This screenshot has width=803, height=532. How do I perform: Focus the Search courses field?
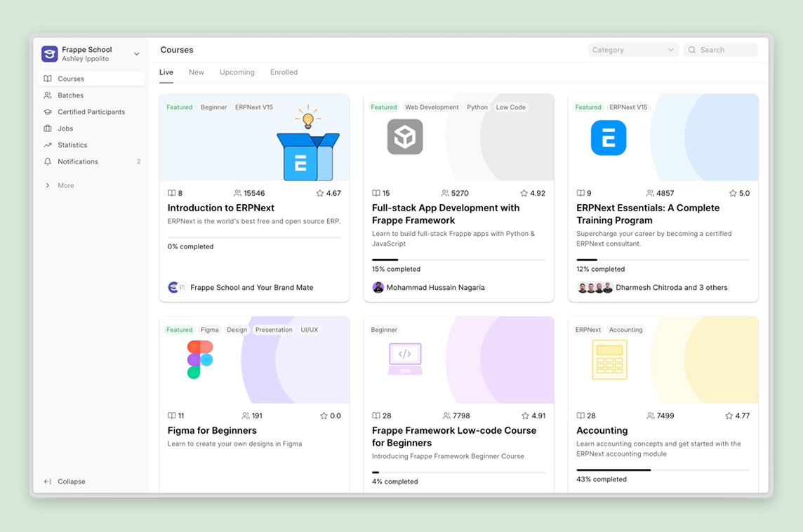721,50
